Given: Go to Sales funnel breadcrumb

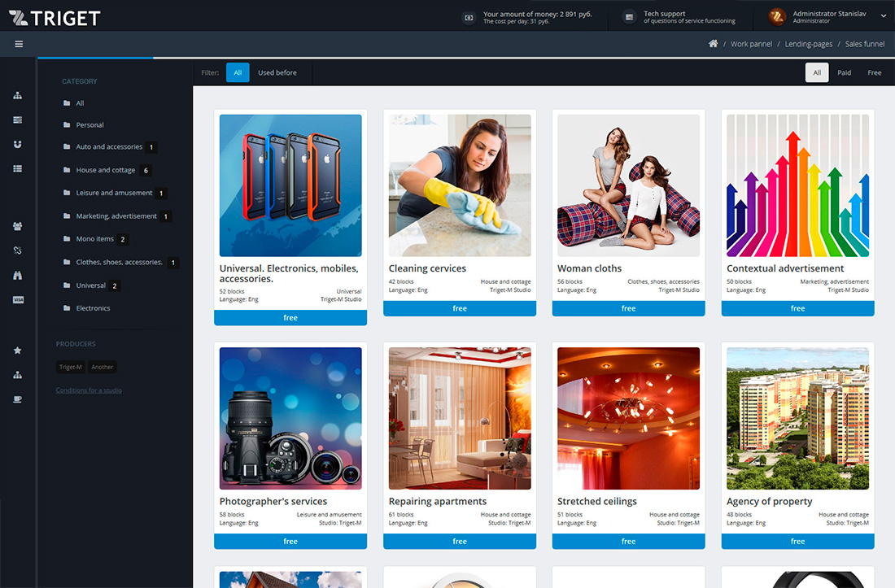Looking at the screenshot, I should pyautogui.click(x=865, y=44).
